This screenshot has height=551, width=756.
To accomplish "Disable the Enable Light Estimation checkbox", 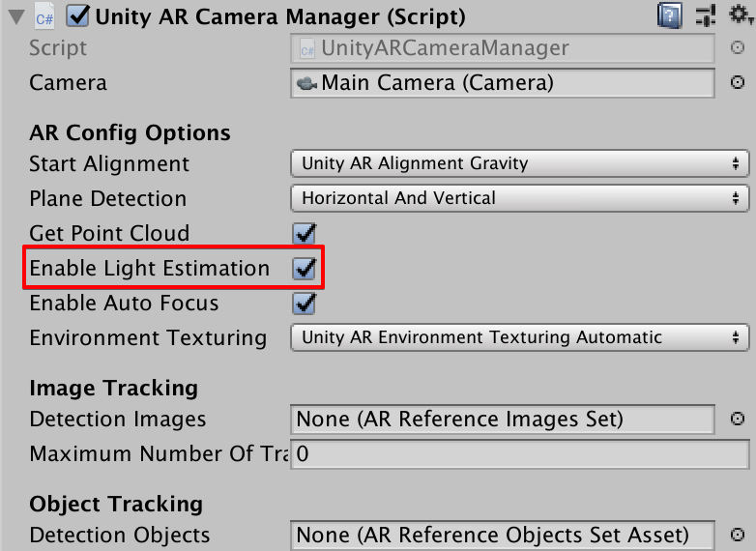I will [x=305, y=268].
